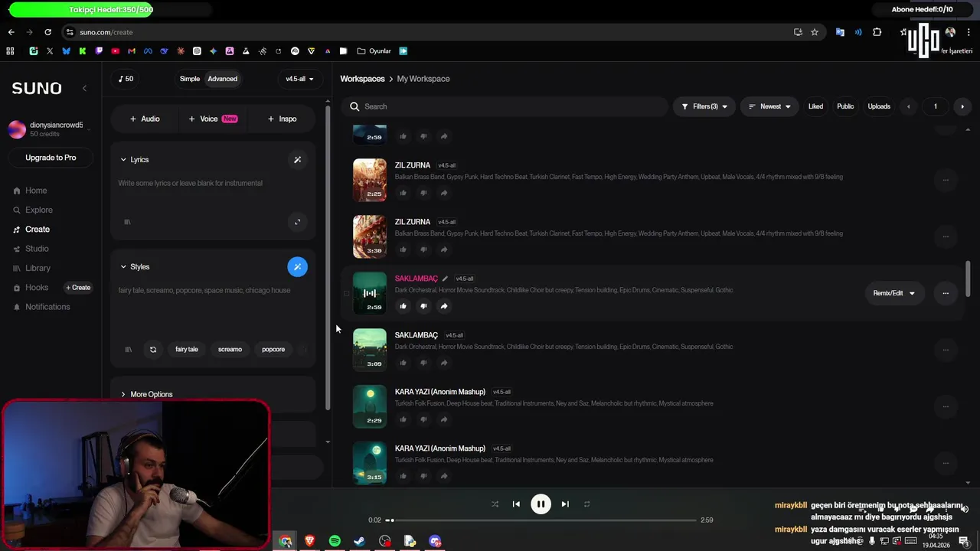980x551 pixels.
Task: Click the search magnifier icon
Action: [x=354, y=106]
